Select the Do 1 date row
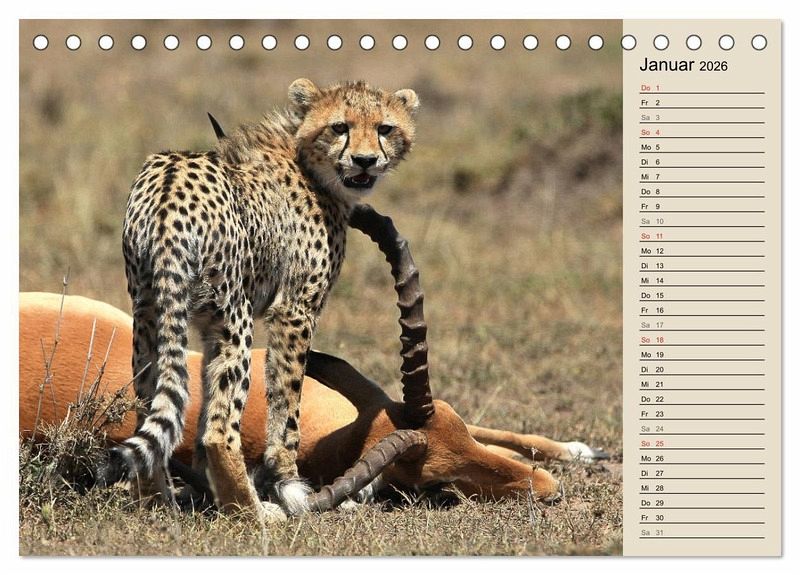Screen dimensions: 800x575 701,88
